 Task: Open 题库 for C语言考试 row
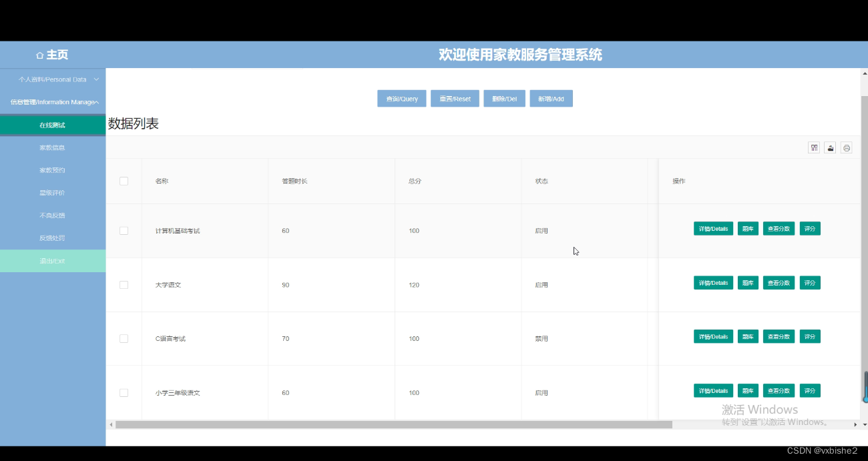748,337
